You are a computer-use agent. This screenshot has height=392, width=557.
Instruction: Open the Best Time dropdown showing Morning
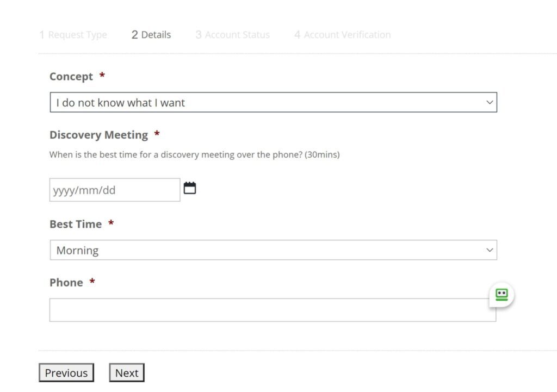coord(273,250)
